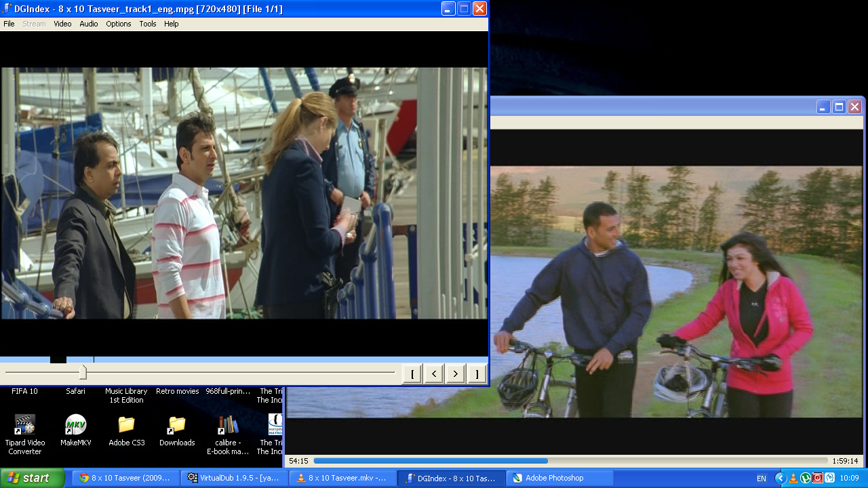Click the red square tray icon

(x=817, y=479)
